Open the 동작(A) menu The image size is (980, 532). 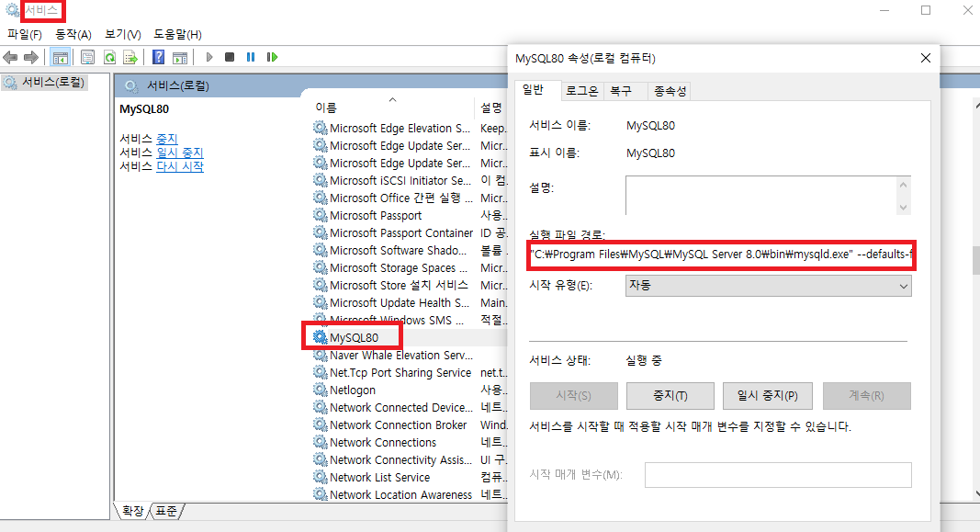tap(73, 34)
